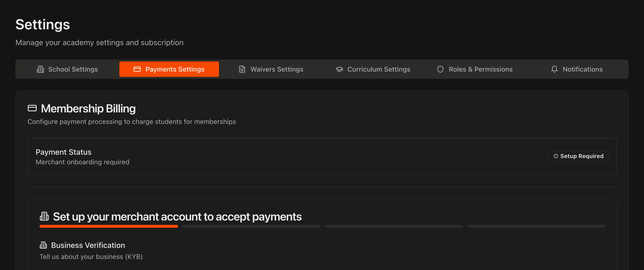The image size is (644, 270).
Task: Click the Payment Status label
Action: point(64,152)
